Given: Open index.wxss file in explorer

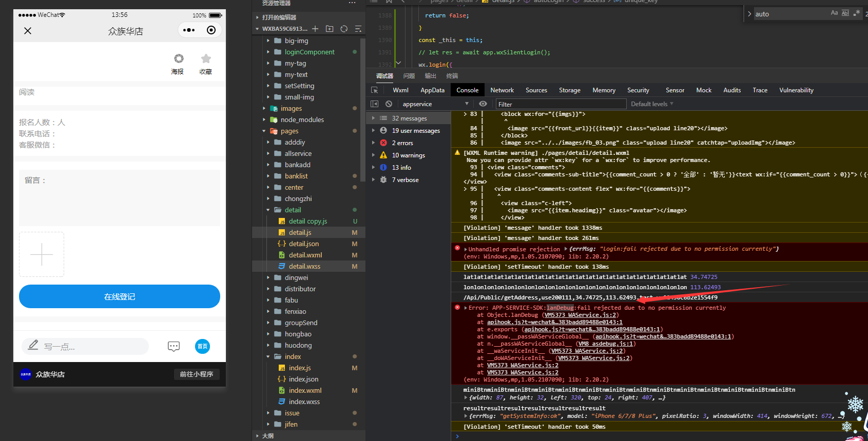Looking at the screenshot, I should pyautogui.click(x=304, y=402).
